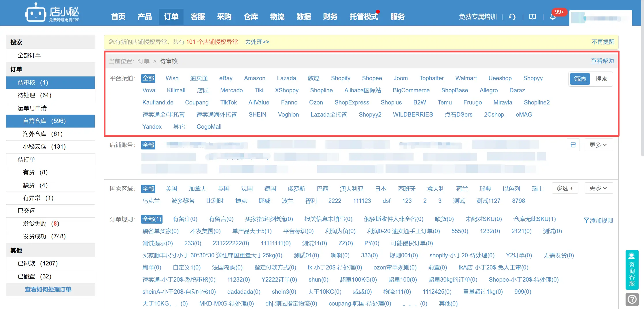Open the user manual book icon
Image resolution: width=644 pixels, height=309 pixels.
(x=532, y=17)
